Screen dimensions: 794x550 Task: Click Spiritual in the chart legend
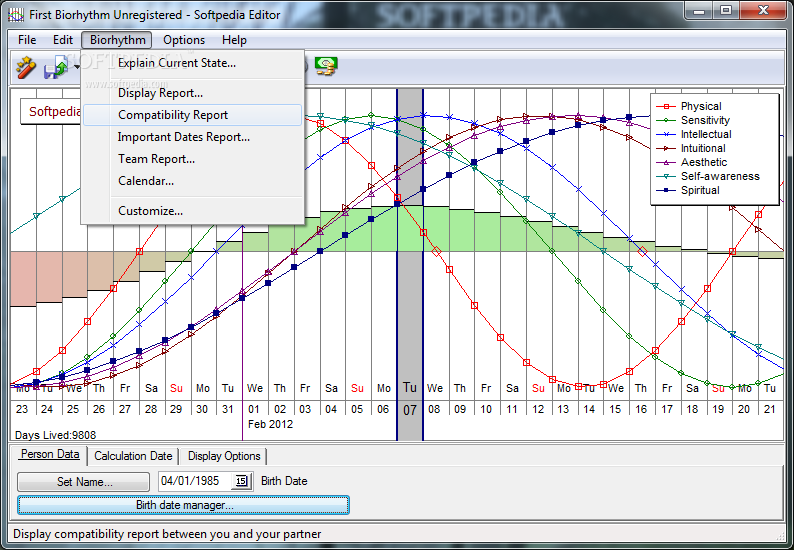pos(700,190)
